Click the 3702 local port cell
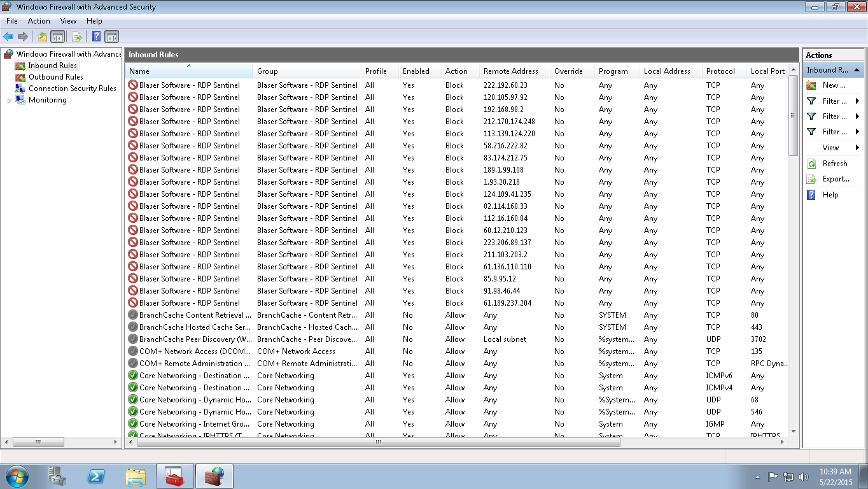Viewport: 868px width, 489px height. [758, 339]
